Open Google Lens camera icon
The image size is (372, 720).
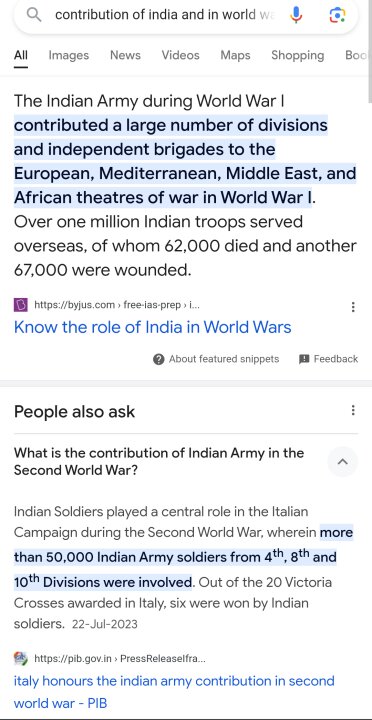coord(338,15)
